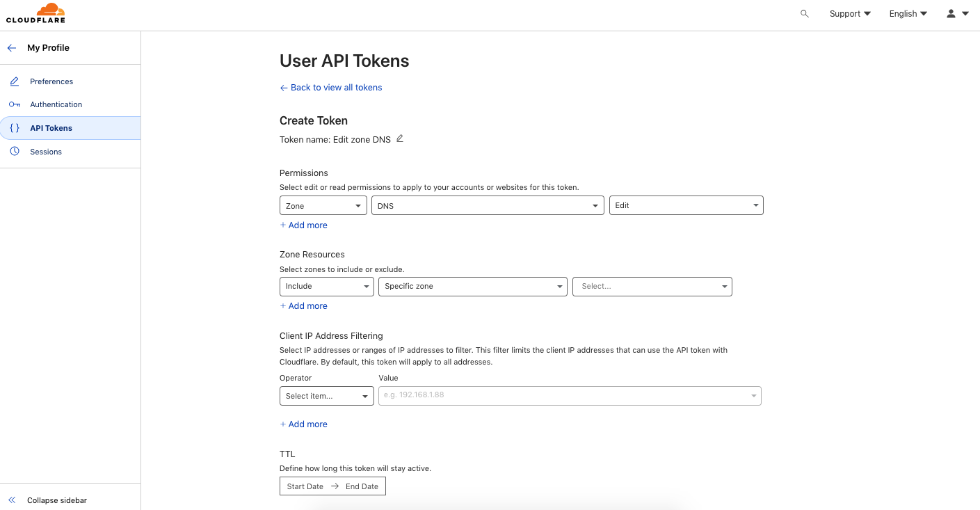This screenshot has height=510, width=980.
Task: Click End Date in the TTL picker
Action: (362, 486)
